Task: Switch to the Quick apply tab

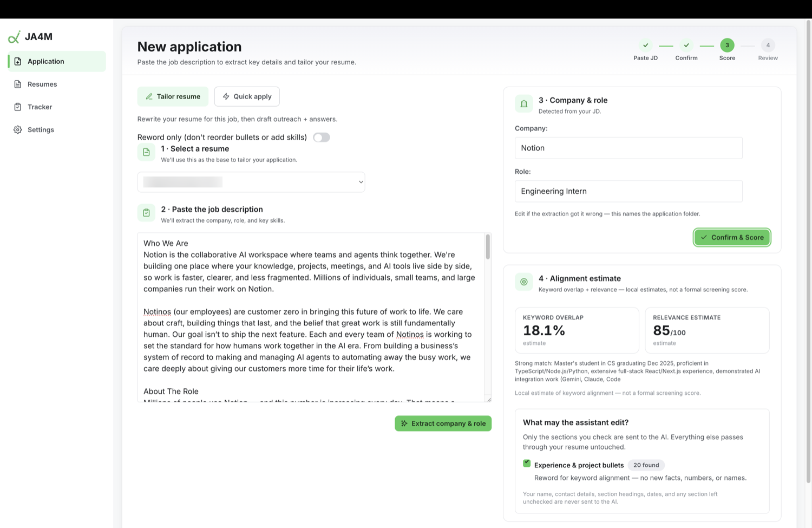Action: (x=247, y=96)
